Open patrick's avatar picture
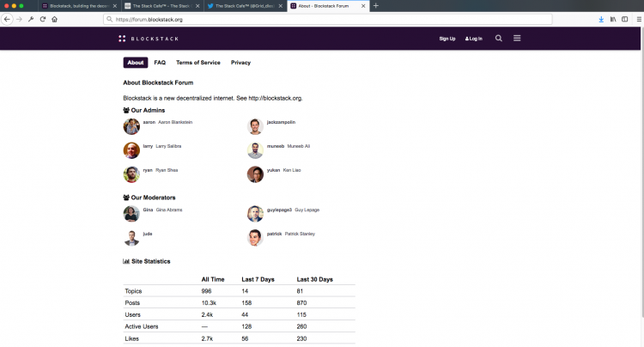The width and height of the screenshot is (644, 347). (x=255, y=238)
